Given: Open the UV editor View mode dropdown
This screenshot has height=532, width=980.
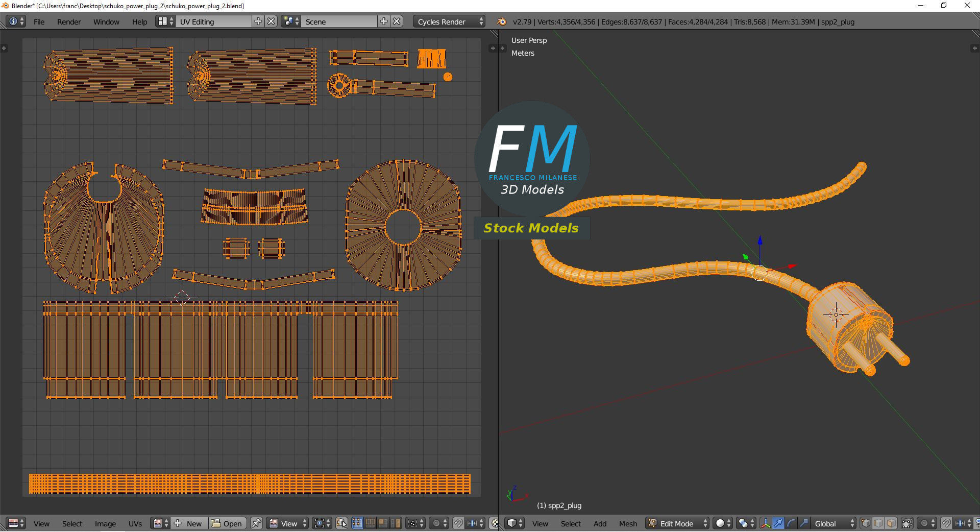Looking at the screenshot, I should 288,523.
